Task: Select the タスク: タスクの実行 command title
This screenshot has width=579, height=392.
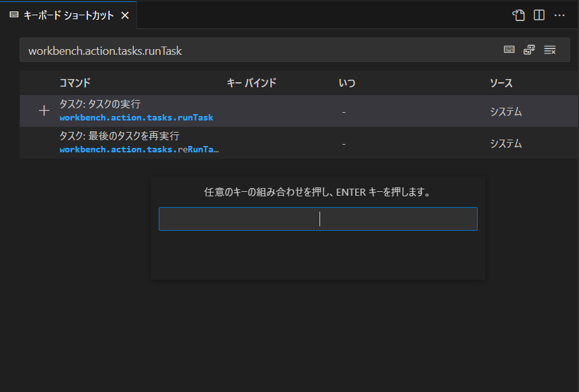Action: (99, 104)
